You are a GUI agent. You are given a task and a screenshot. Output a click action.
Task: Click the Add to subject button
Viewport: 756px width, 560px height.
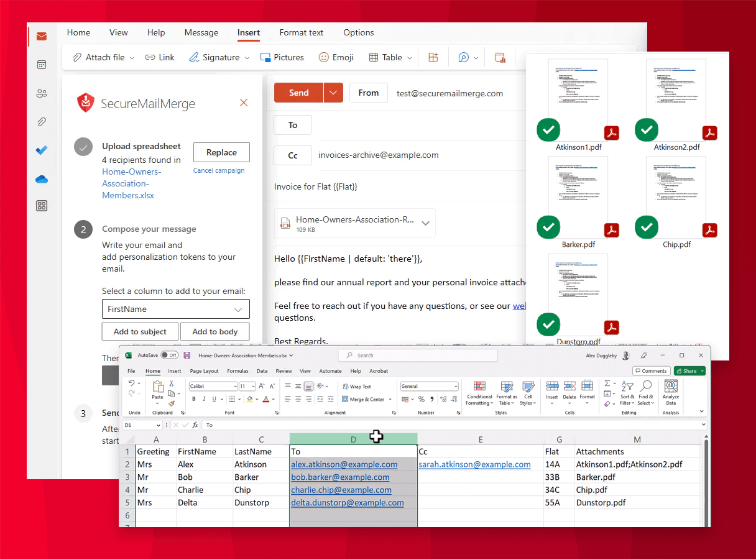tap(140, 331)
